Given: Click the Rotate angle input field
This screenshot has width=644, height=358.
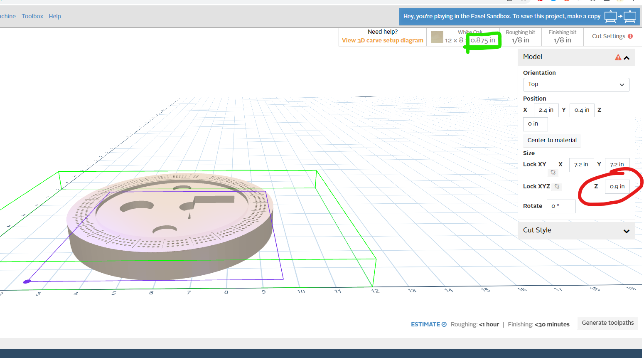Looking at the screenshot, I should pos(561,206).
